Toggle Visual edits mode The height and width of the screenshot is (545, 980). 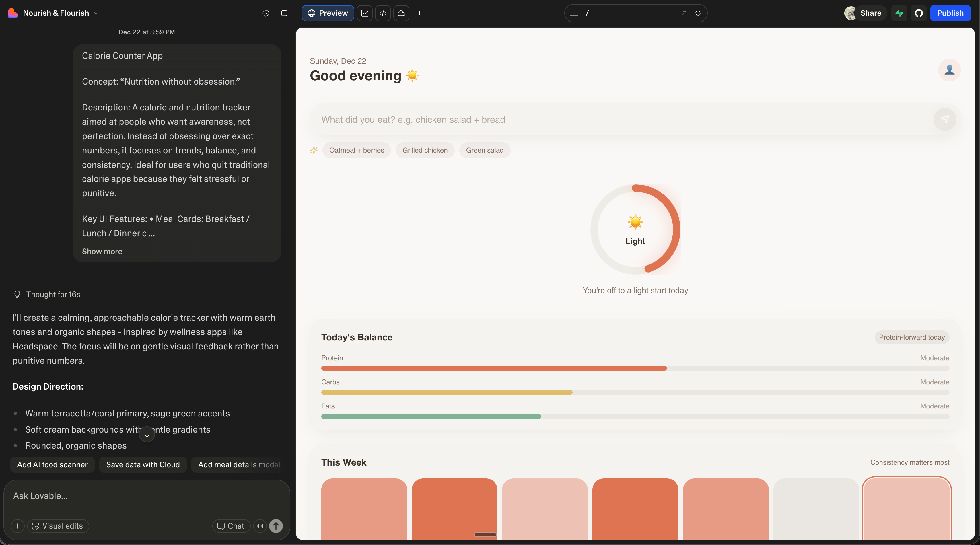pos(58,526)
